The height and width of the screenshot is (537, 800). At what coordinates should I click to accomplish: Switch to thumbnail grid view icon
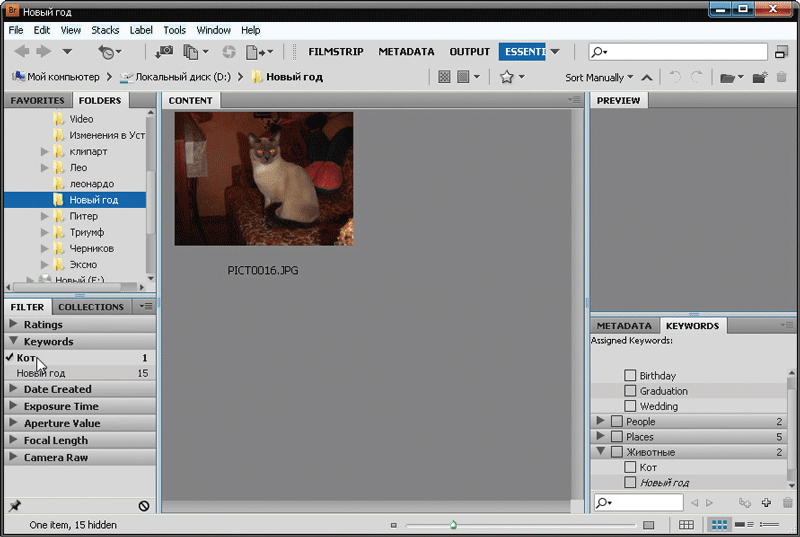pos(718,524)
